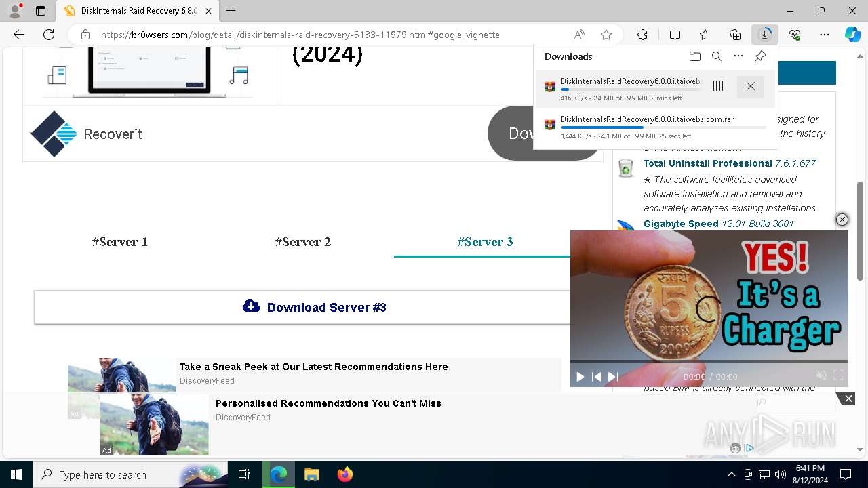This screenshot has width=868, height=488.
Task: Click the address bar URL
Action: tap(300, 35)
